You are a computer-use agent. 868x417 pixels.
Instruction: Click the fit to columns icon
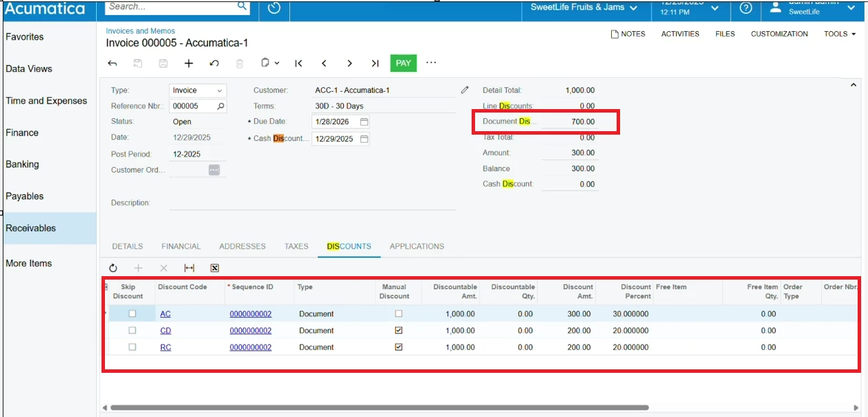189,268
